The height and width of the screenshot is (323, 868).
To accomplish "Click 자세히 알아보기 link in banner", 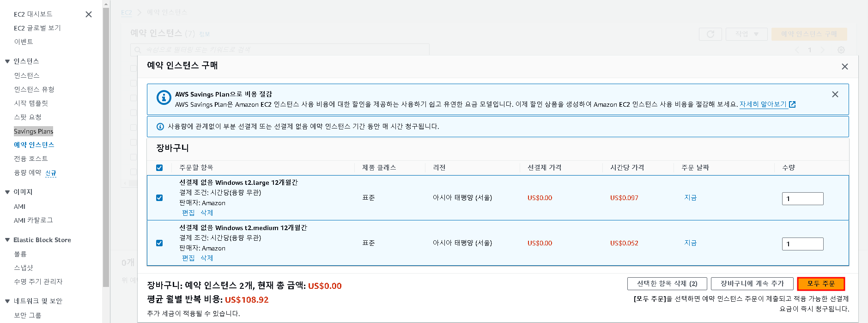I will pos(763,104).
